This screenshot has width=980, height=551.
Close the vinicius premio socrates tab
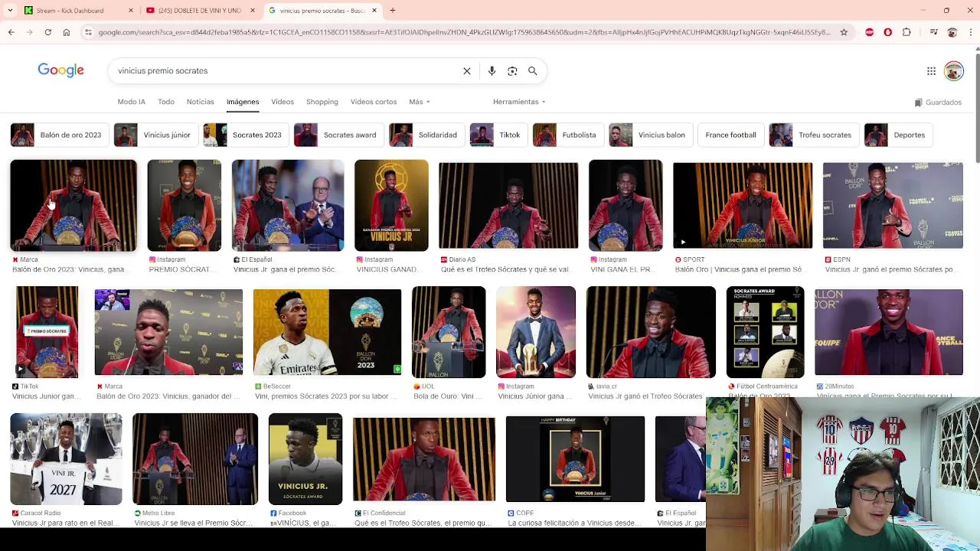point(374,11)
